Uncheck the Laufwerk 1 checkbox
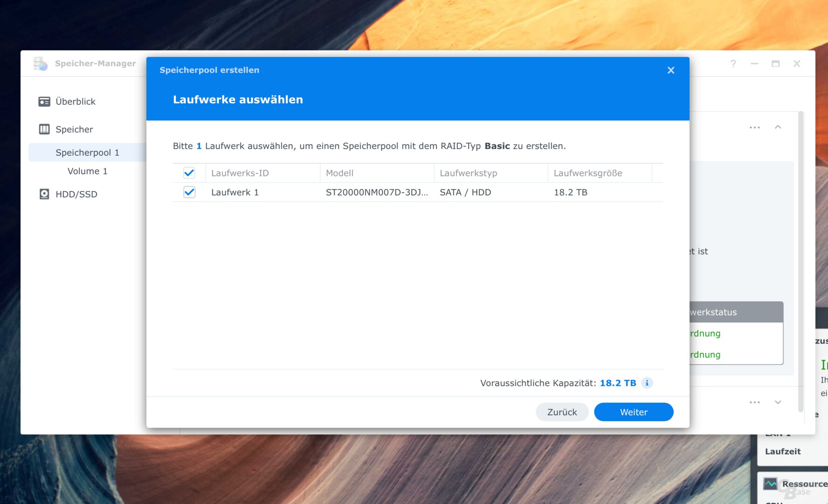Viewport: 828px width, 504px height. coord(189,192)
